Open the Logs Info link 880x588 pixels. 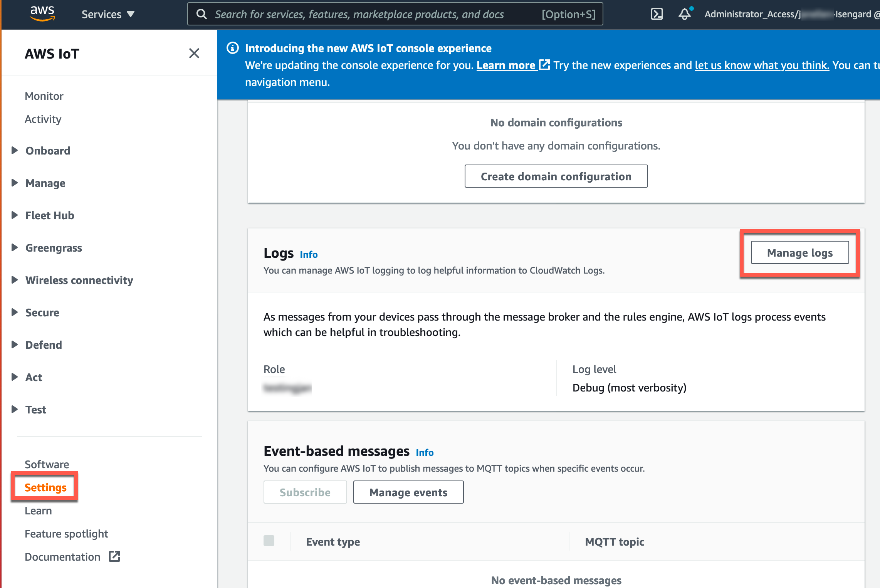[x=309, y=254]
